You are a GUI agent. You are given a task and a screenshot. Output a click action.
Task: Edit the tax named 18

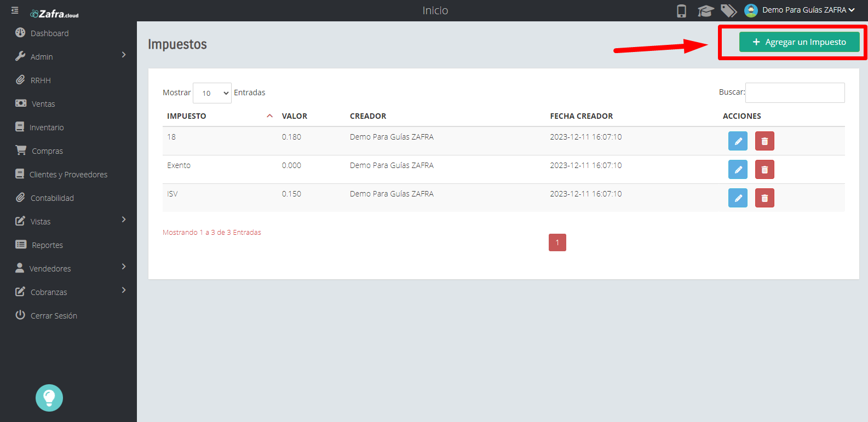pos(738,141)
